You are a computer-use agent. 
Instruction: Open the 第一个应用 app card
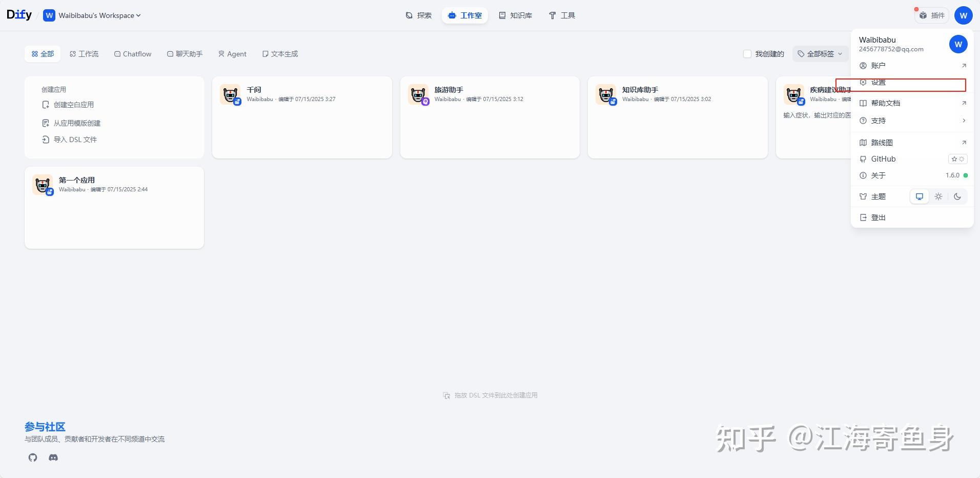[114, 207]
